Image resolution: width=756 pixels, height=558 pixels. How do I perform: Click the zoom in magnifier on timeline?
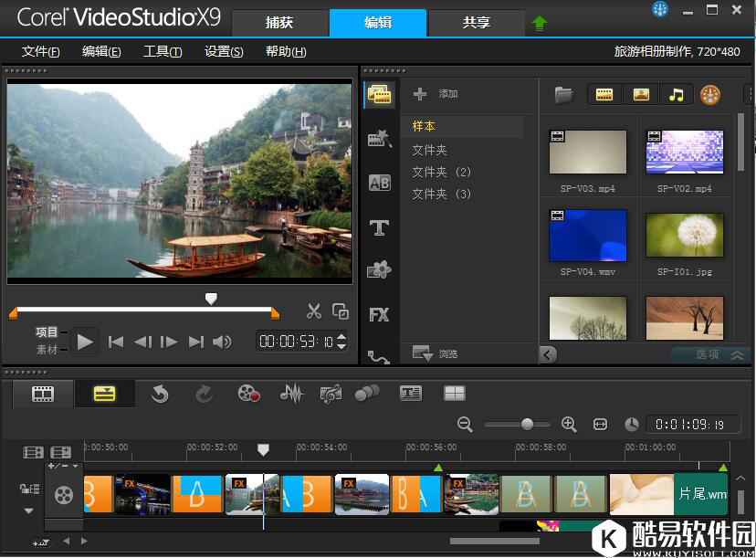point(569,425)
